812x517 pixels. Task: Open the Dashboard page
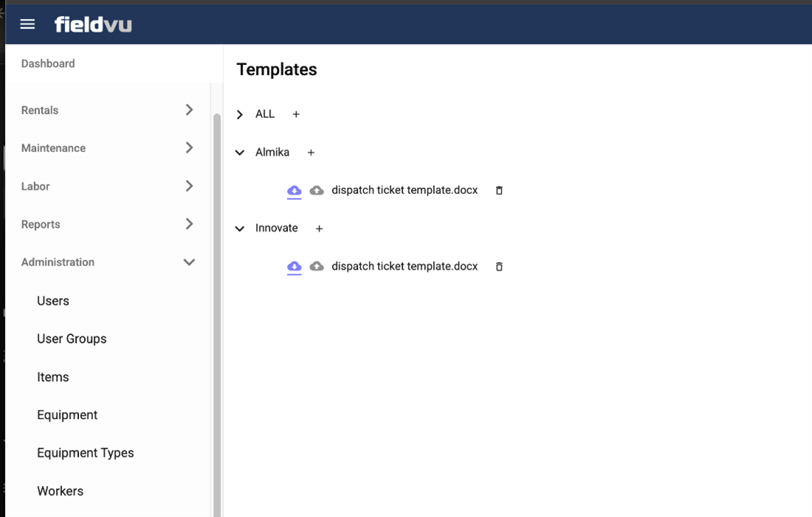click(x=48, y=63)
